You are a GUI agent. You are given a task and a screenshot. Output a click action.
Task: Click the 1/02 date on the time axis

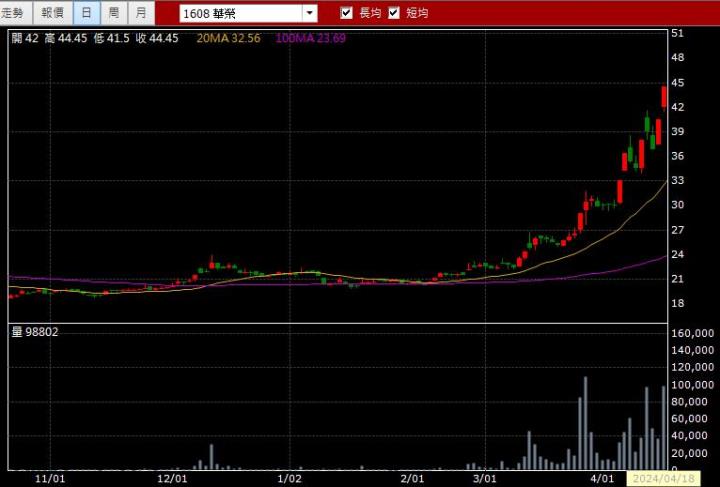click(288, 479)
